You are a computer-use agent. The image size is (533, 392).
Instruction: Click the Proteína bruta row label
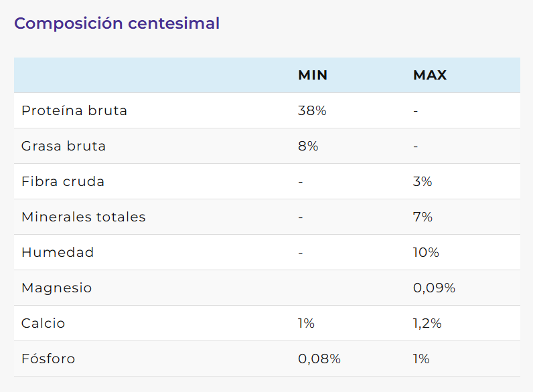[x=74, y=111]
